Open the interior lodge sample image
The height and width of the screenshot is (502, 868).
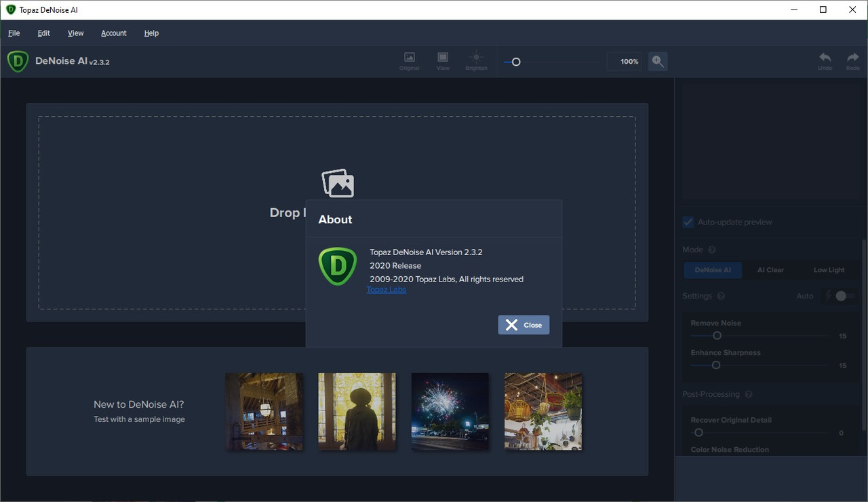tap(264, 412)
